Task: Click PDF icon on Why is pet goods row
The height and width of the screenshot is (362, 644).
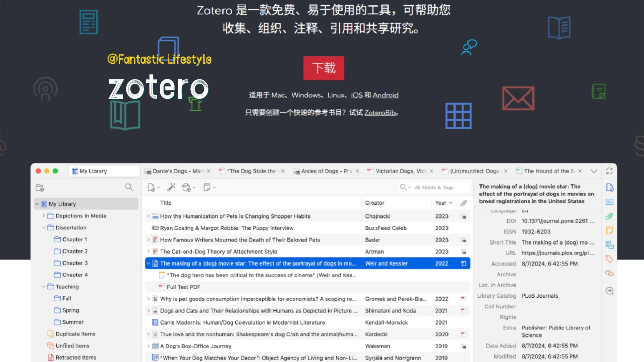Action: pyautogui.click(x=463, y=299)
